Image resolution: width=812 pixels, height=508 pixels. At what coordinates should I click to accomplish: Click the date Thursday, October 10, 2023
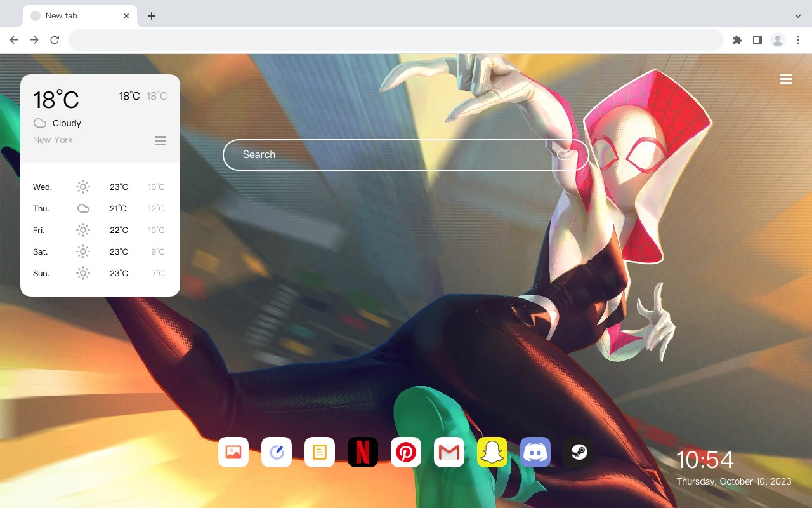pos(734,481)
